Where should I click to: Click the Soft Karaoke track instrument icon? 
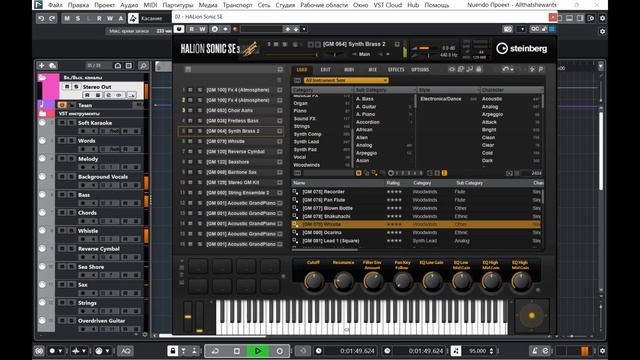pos(42,122)
